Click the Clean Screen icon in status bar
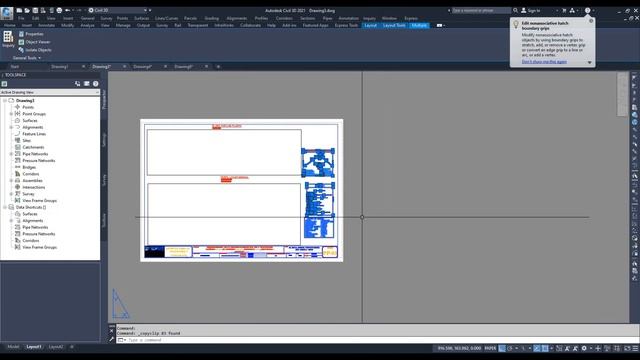640x360 pixels. pyautogui.click(x=627, y=348)
